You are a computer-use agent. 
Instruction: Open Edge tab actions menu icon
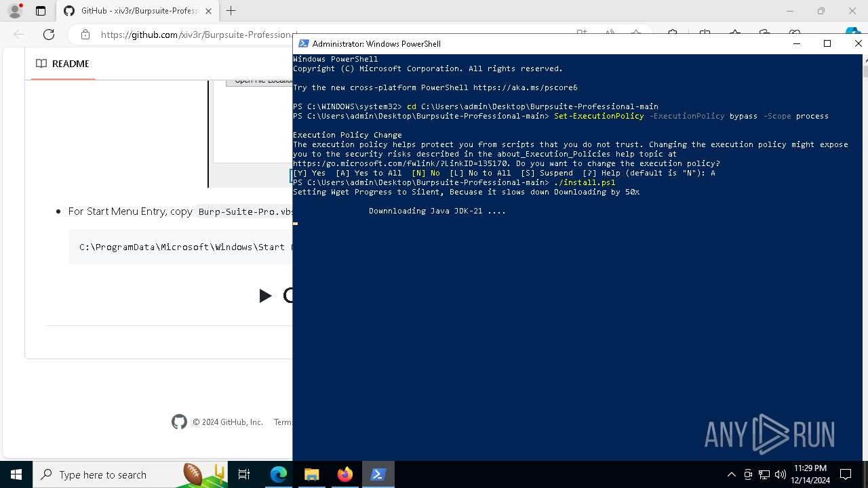pos(41,11)
